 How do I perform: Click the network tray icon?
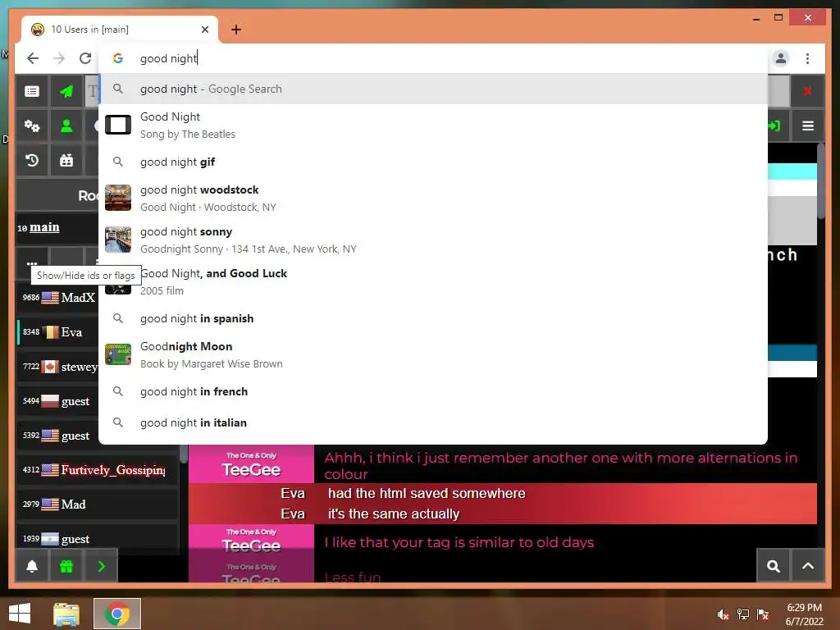click(743, 614)
